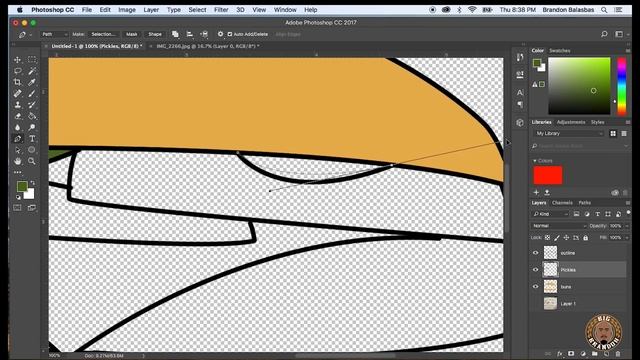Select the Blur tool

[18, 127]
